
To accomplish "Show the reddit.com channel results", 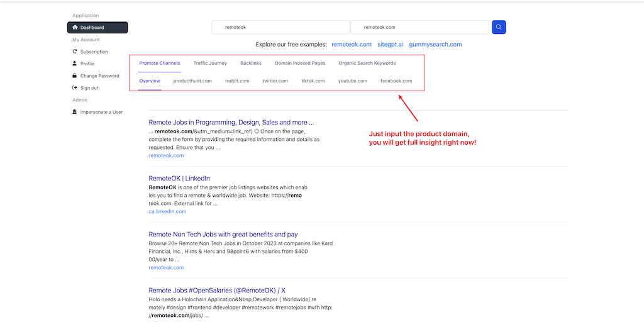I will [x=237, y=81].
